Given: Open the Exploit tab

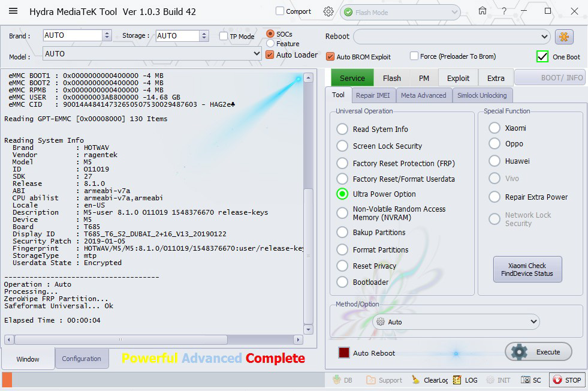Looking at the screenshot, I should [458, 78].
